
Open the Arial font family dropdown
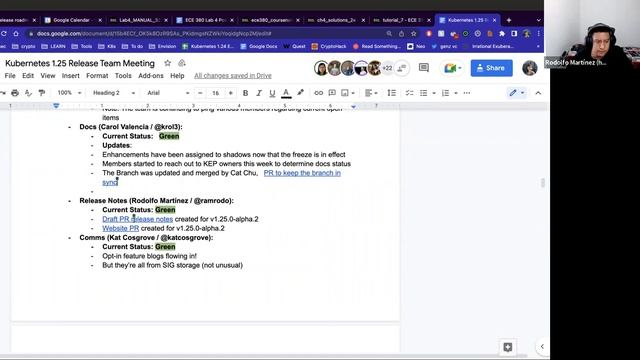tap(168, 93)
